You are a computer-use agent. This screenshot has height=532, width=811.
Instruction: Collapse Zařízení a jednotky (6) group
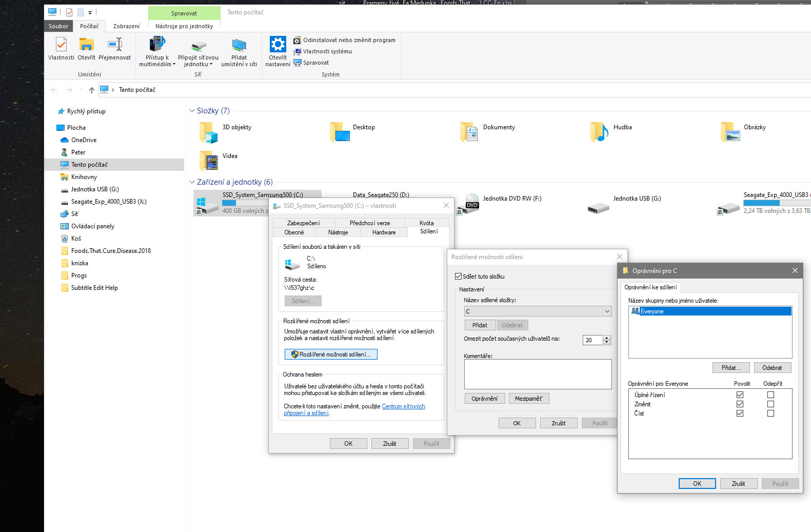pyautogui.click(x=192, y=182)
